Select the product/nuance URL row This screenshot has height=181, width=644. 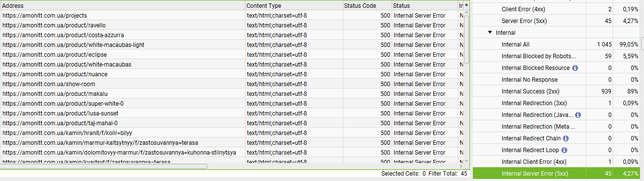click(231, 74)
